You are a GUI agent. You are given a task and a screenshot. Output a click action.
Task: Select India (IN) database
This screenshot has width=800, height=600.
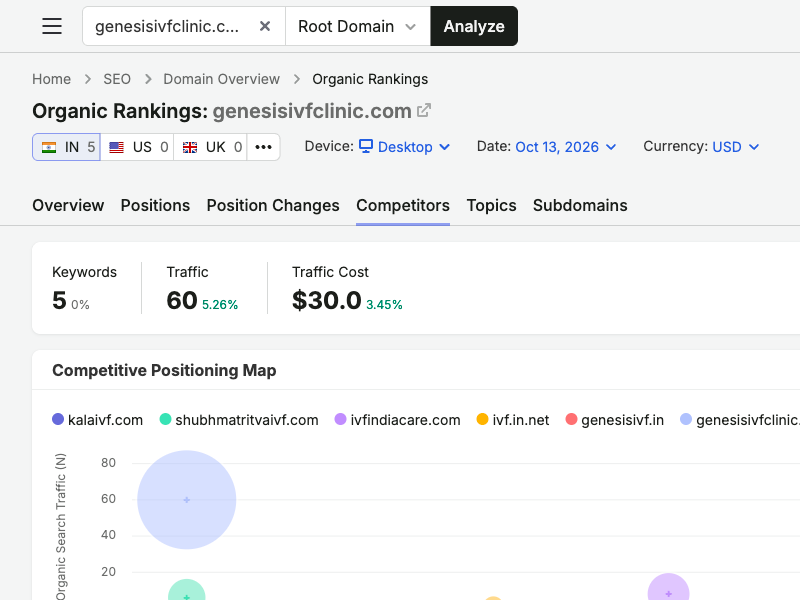click(66, 147)
